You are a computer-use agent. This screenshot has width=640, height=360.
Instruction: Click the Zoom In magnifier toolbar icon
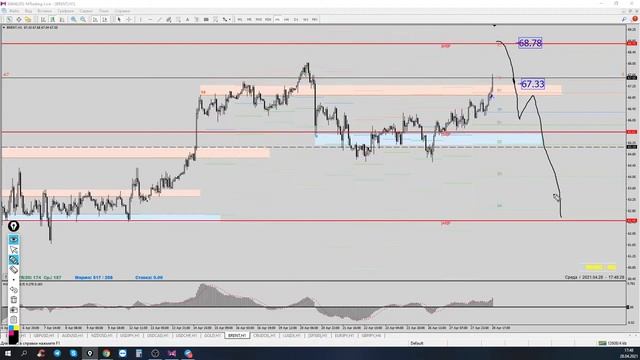coord(73,19)
